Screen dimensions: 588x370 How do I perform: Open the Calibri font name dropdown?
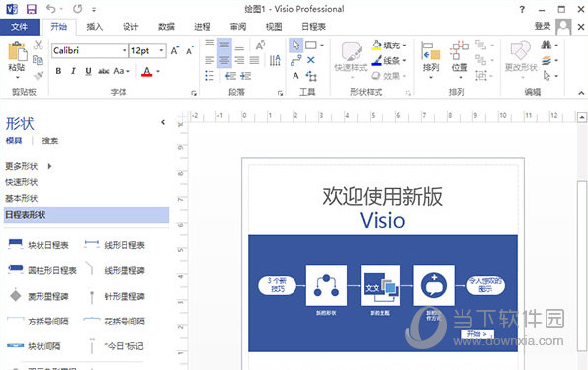(x=124, y=50)
